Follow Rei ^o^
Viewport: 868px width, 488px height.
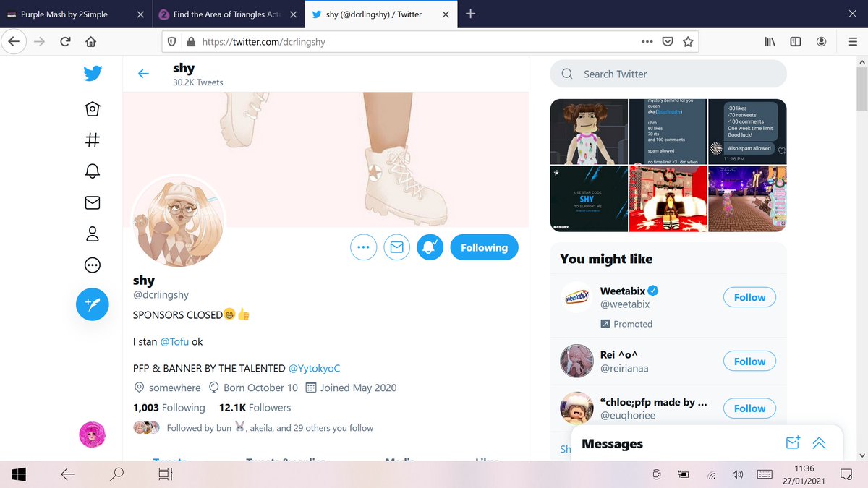click(x=749, y=361)
